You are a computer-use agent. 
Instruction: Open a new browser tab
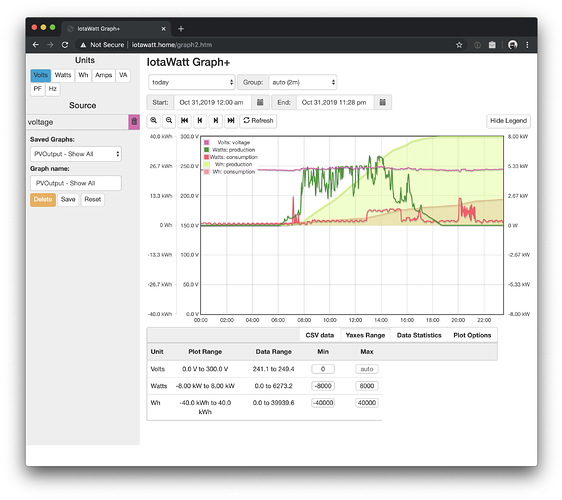pyautogui.click(x=181, y=29)
